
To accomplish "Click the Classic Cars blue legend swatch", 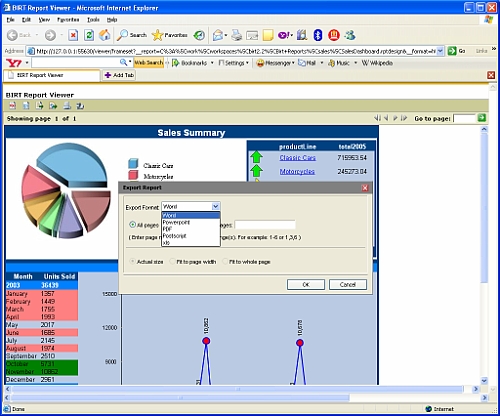I will (133, 163).
